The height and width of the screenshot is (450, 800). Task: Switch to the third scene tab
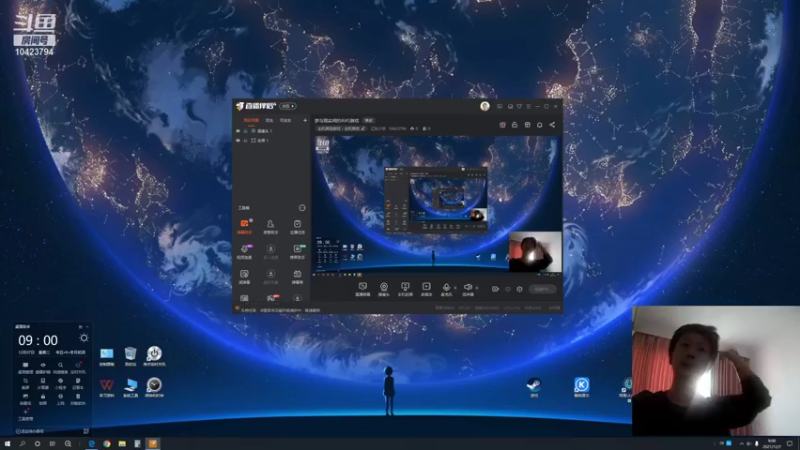285,120
